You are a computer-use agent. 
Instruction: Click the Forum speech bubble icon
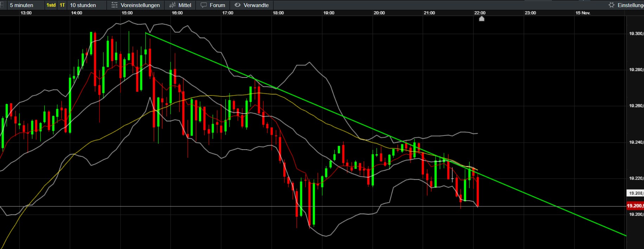pyautogui.click(x=204, y=5)
